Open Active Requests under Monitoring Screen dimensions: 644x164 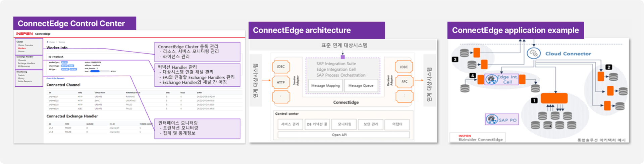[25, 81]
